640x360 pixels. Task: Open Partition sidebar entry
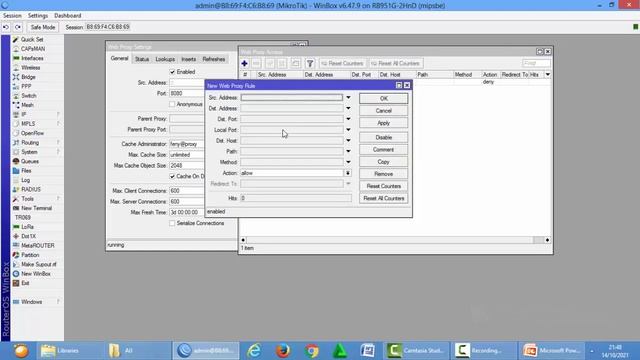30,255
